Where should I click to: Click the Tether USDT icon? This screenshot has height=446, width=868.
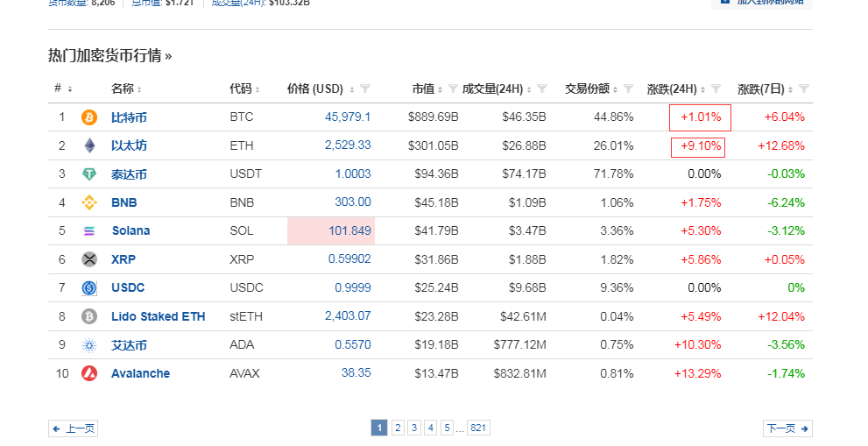point(89,174)
